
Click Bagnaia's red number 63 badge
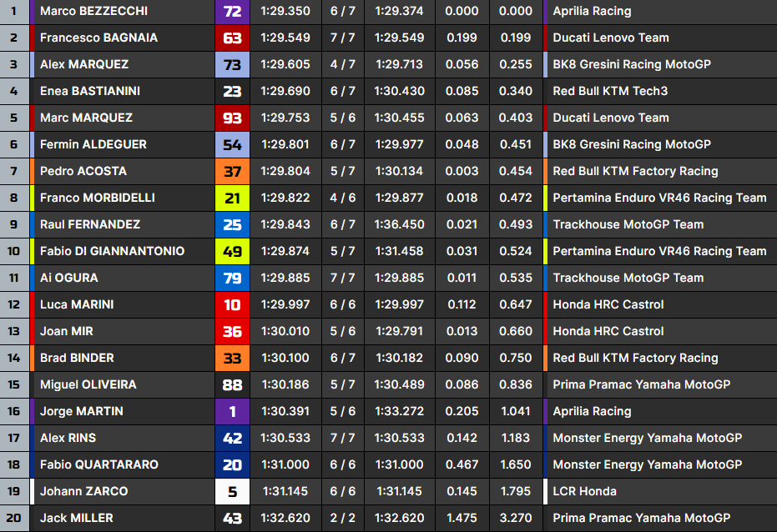pyautogui.click(x=232, y=38)
